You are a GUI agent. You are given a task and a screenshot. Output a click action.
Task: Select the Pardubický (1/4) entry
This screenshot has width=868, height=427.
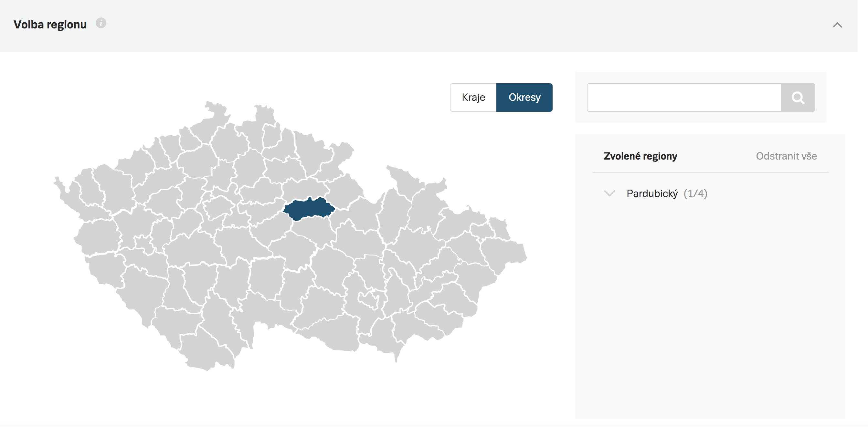click(666, 193)
